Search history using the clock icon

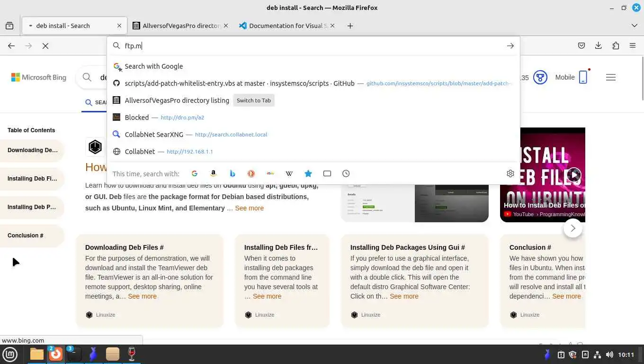pos(346,173)
